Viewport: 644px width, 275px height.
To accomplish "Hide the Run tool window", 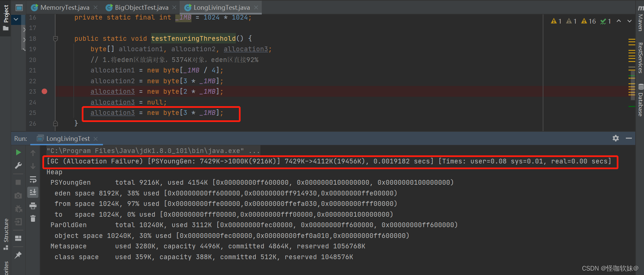I will (x=629, y=138).
